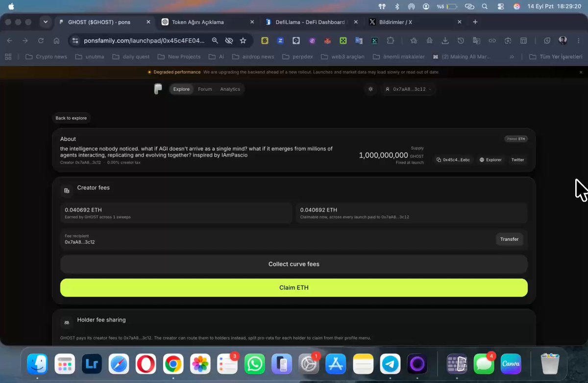The height and width of the screenshot is (383, 588).
Task: Open Spotlight search in the menu bar
Action: point(485,6)
